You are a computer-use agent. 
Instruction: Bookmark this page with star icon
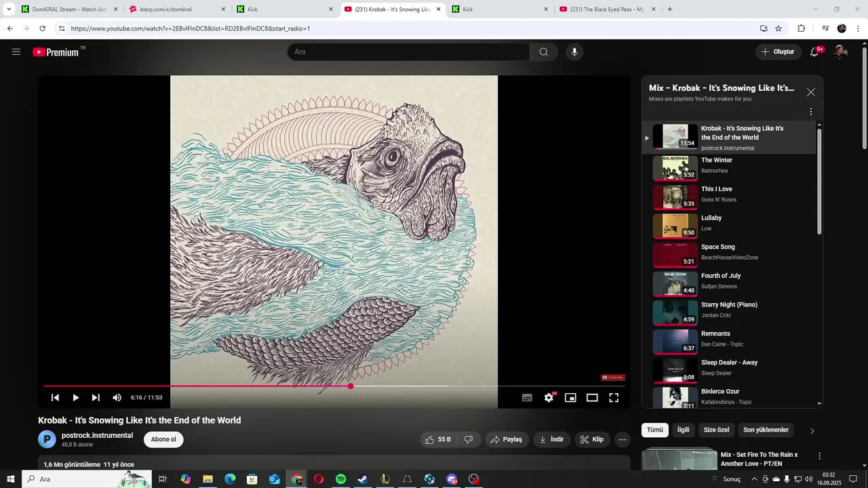(778, 28)
